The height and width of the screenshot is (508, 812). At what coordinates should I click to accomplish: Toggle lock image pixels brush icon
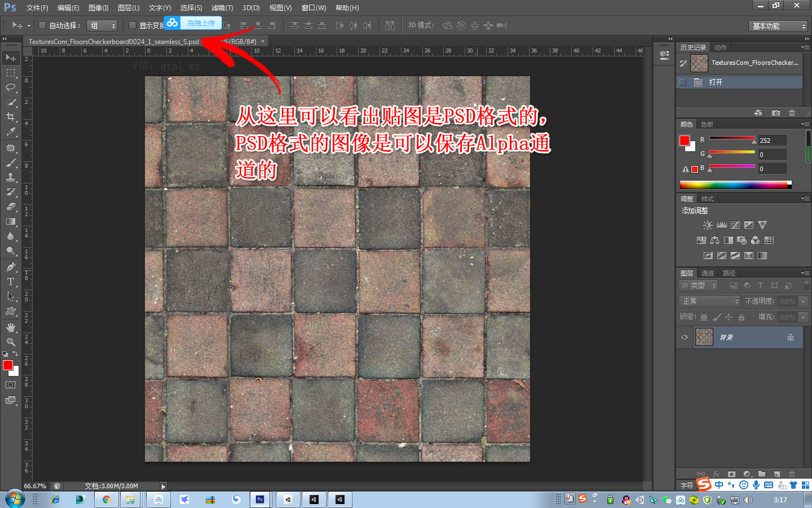click(716, 317)
